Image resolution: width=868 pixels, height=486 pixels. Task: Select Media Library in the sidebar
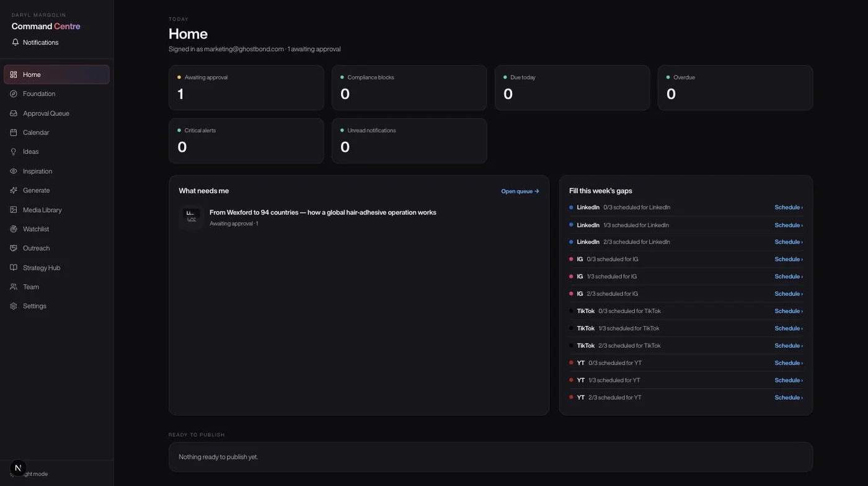pos(56,210)
